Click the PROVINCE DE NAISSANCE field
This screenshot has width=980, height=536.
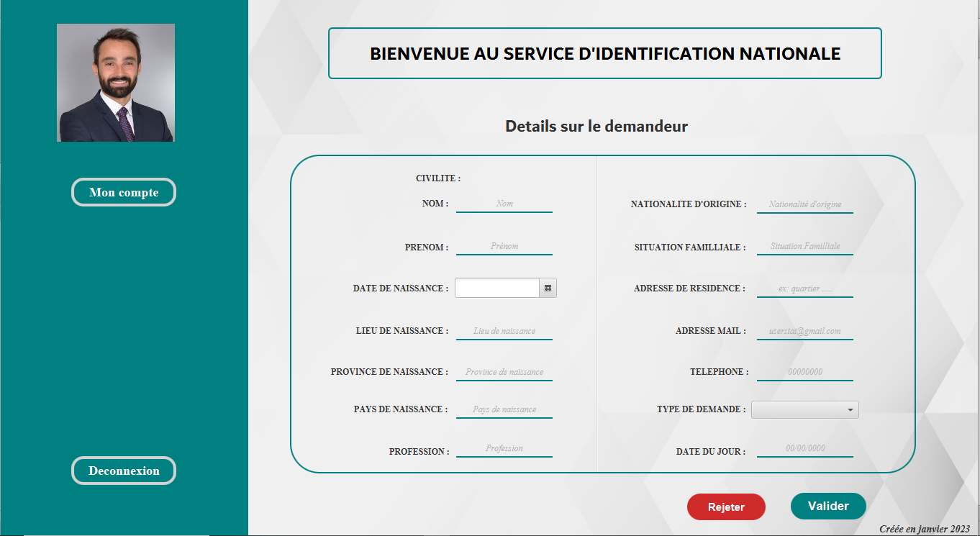[504, 371]
